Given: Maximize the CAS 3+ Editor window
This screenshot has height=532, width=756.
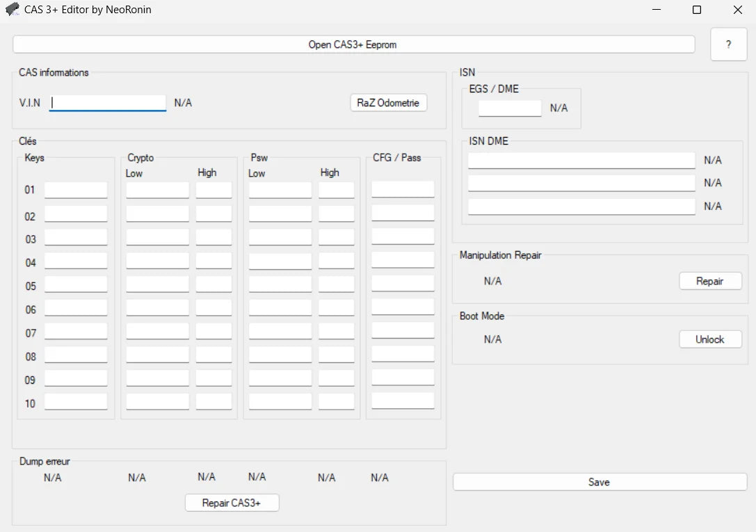Looking at the screenshot, I should coord(697,10).
